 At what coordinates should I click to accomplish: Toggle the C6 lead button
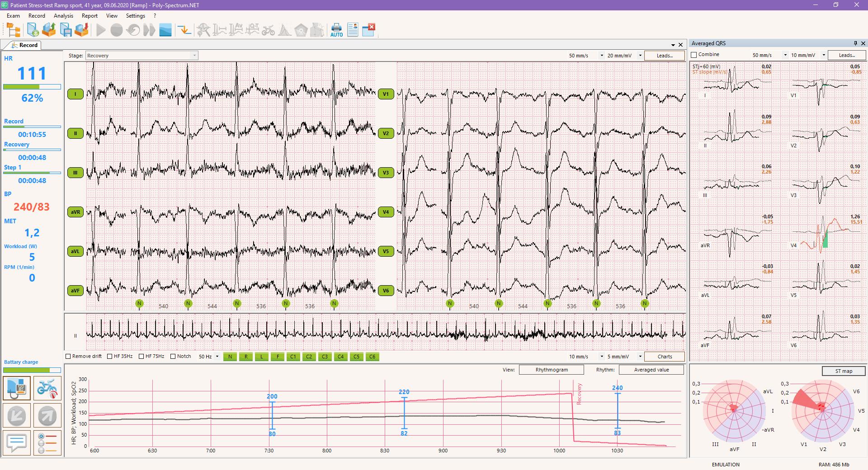(373, 357)
